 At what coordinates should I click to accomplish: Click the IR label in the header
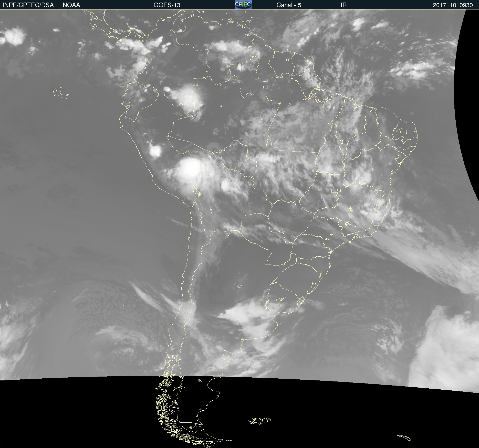coord(344,5)
